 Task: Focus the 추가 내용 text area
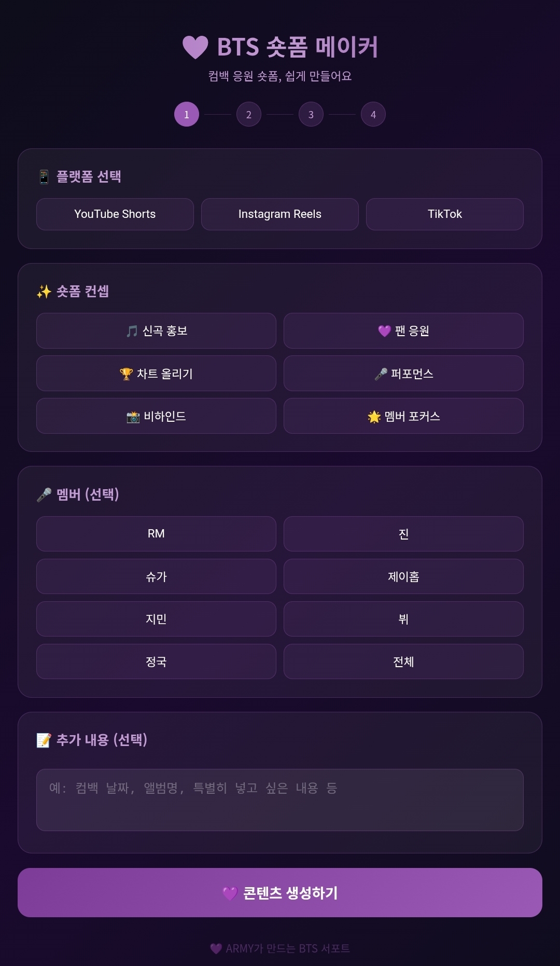click(x=280, y=800)
